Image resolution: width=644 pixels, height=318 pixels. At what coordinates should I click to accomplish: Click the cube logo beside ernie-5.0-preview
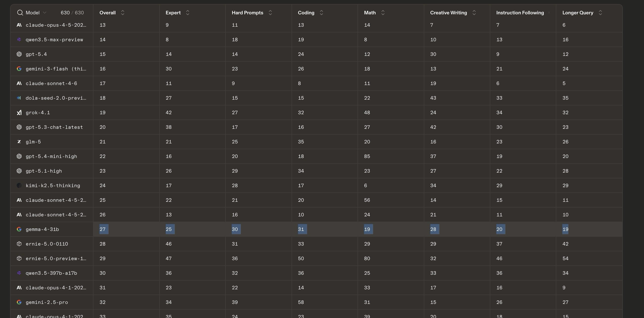tap(19, 258)
